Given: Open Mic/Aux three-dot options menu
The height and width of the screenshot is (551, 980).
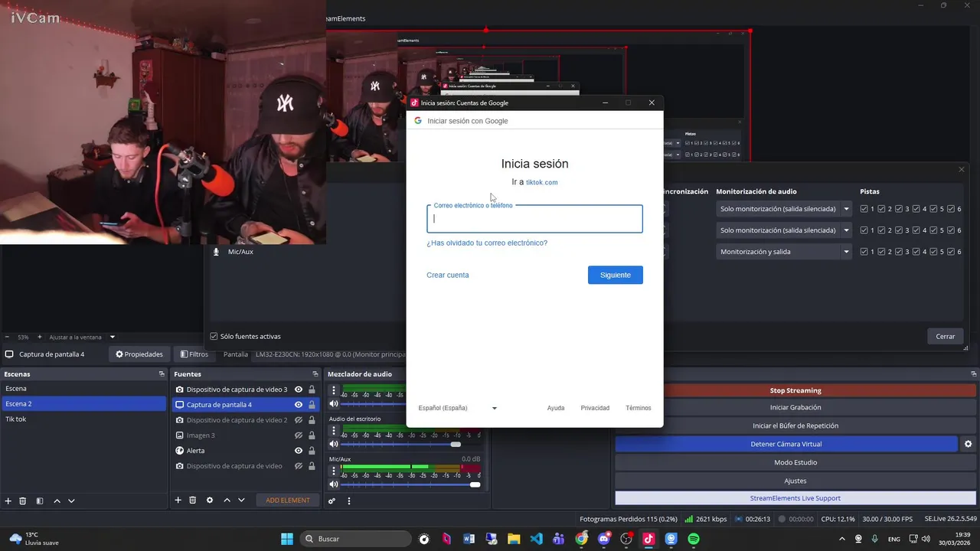Looking at the screenshot, I should tap(334, 471).
